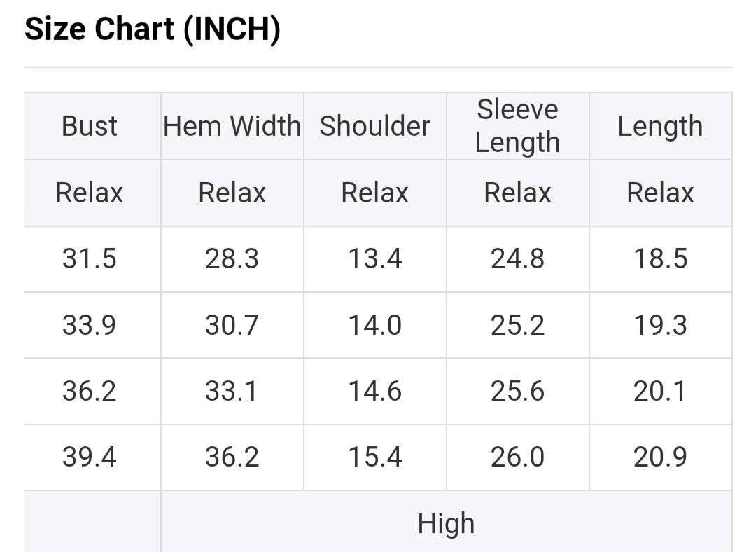Click the "High" cell at table bottom
Screen dimensions: 756x552
click(x=446, y=523)
